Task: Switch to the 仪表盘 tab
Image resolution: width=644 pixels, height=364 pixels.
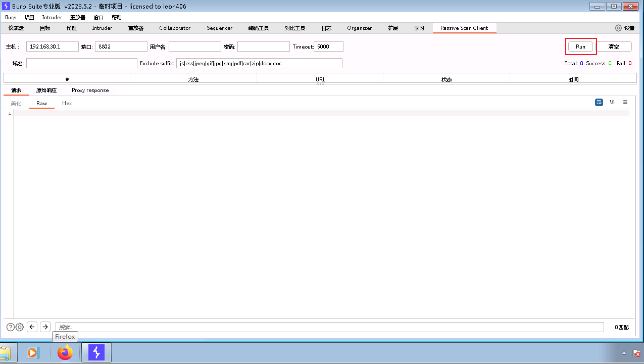Action: click(16, 28)
